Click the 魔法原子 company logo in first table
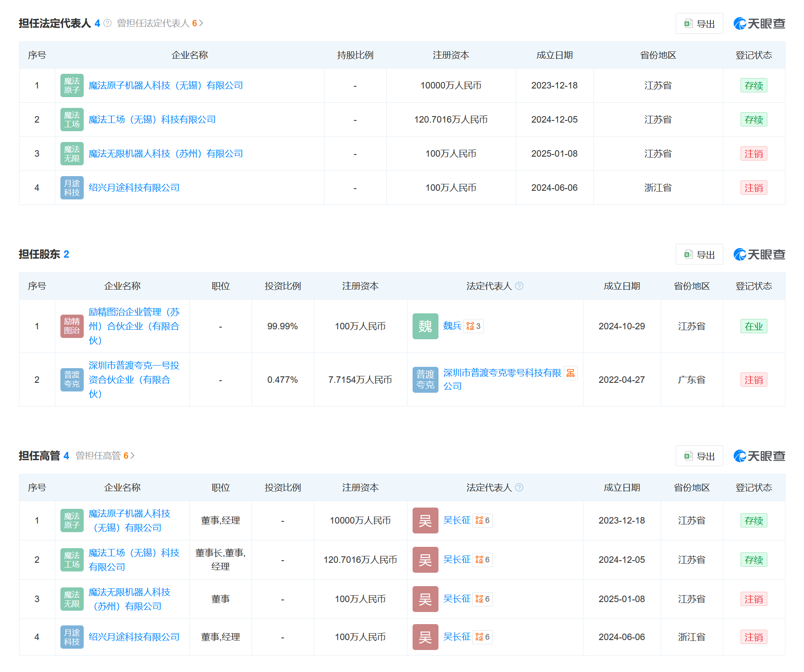This screenshot has height=672, width=804. 72,85
